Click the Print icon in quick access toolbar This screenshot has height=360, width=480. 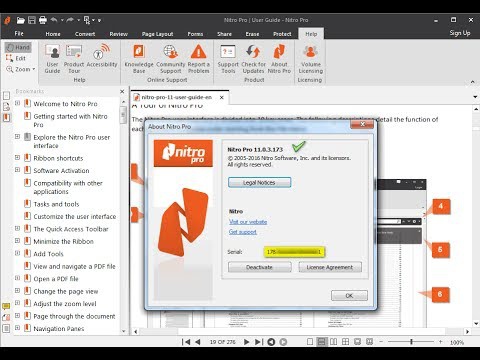43,20
